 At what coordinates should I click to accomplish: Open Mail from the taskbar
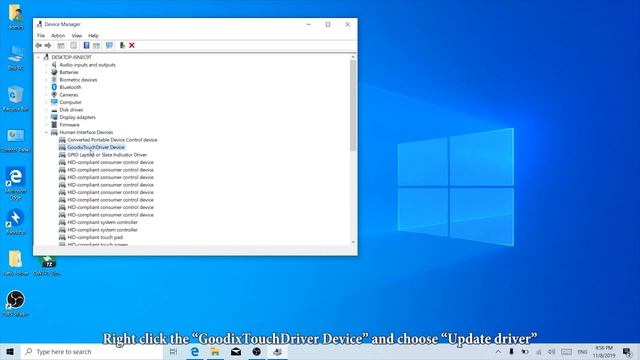(x=236, y=352)
